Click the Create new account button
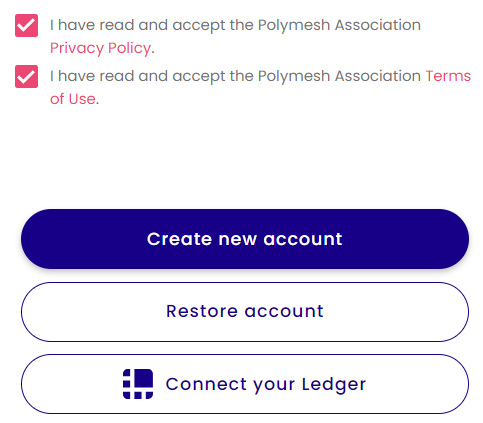 point(245,239)
